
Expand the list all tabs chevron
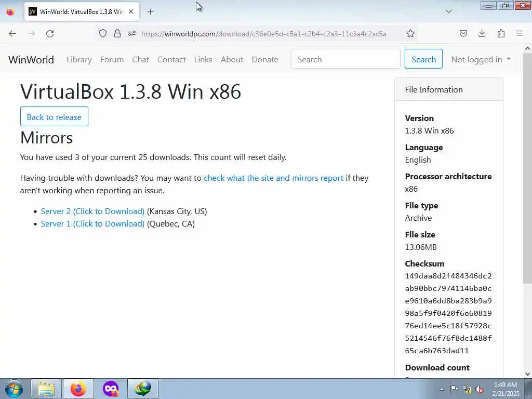click(449, 11)
